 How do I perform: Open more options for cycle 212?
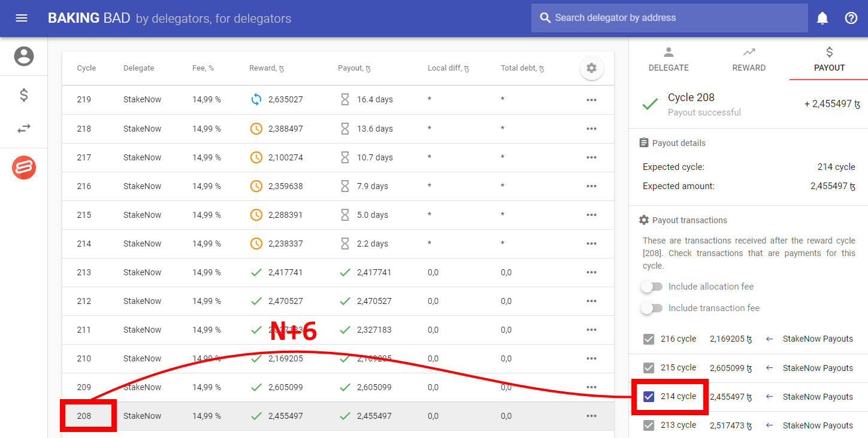(x=591, y=301)
